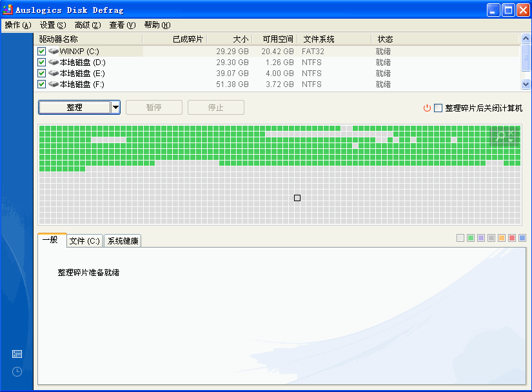Open the 查看(V) menu
The image size is (532, 392).
pyautogui.click(x=122, y=25)
